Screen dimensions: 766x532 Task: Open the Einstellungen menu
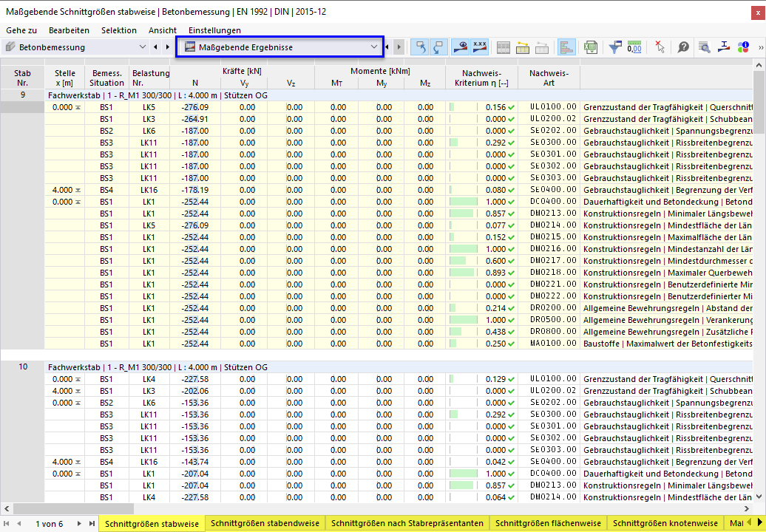point(214,30)
